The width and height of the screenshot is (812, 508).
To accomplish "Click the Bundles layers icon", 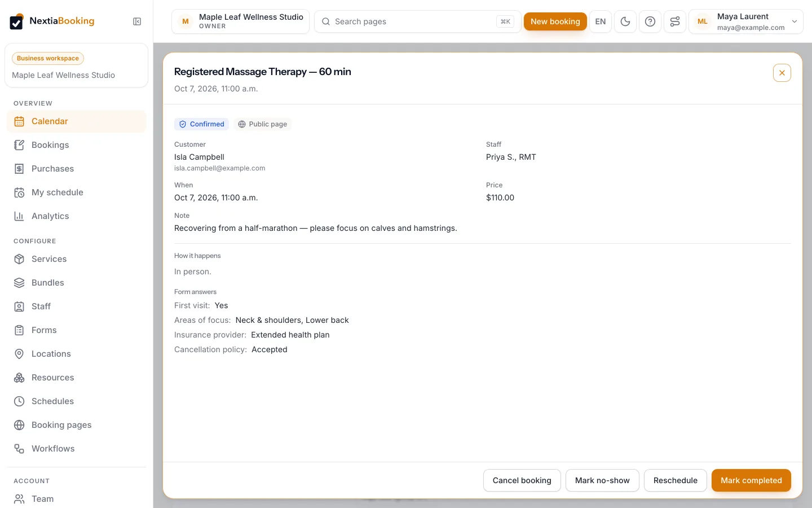I will pos(19,283).
